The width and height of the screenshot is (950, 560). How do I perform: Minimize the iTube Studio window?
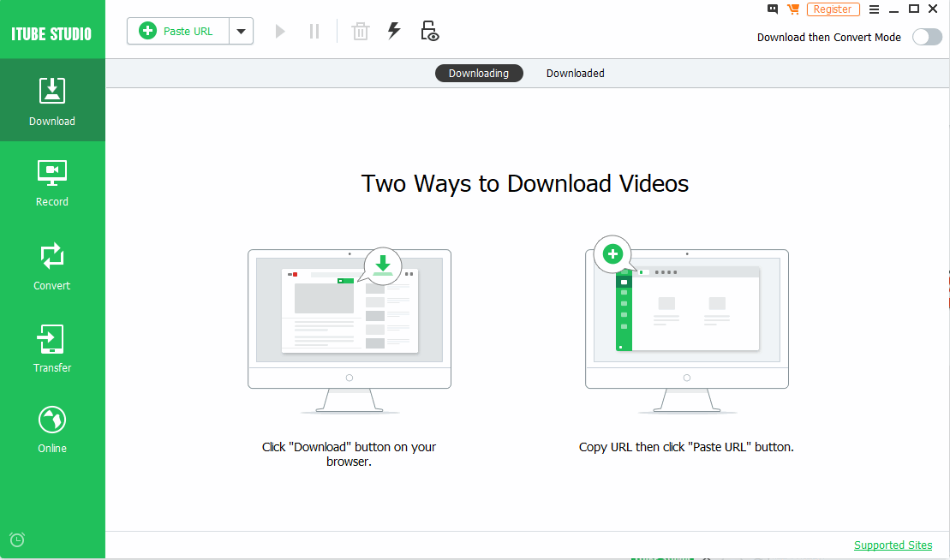[893, 9]
